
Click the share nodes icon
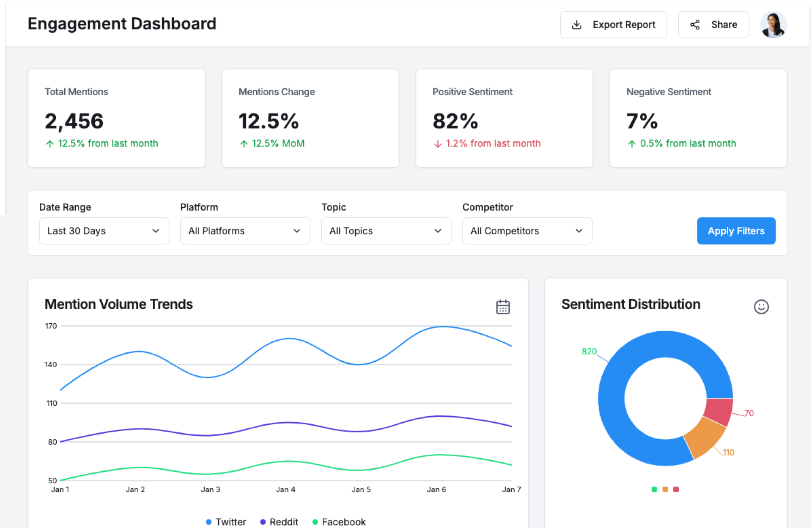coord(695,25)
